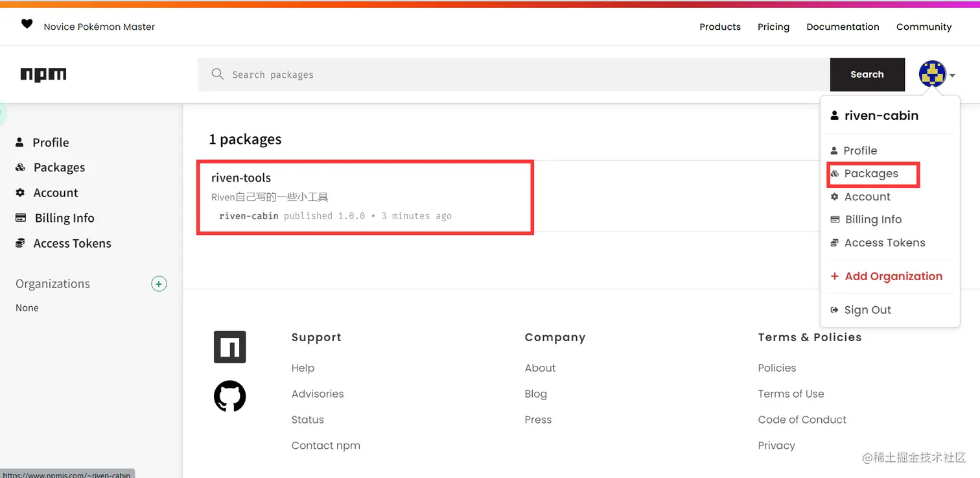This screenshot has width=980, height=478.
Task: Open Documentation in top navigation
Action: (843, 27)
